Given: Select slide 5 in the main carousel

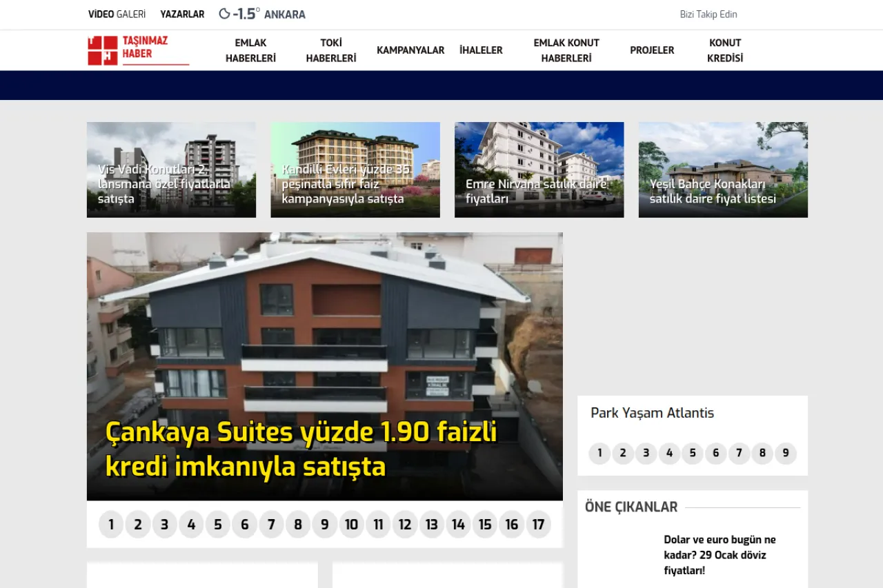Looking at the screenshot, I should tap(218, 524).
